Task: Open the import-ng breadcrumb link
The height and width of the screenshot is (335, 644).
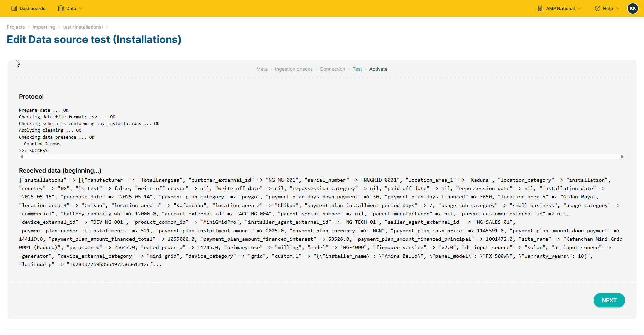Action: pos(44,27)
